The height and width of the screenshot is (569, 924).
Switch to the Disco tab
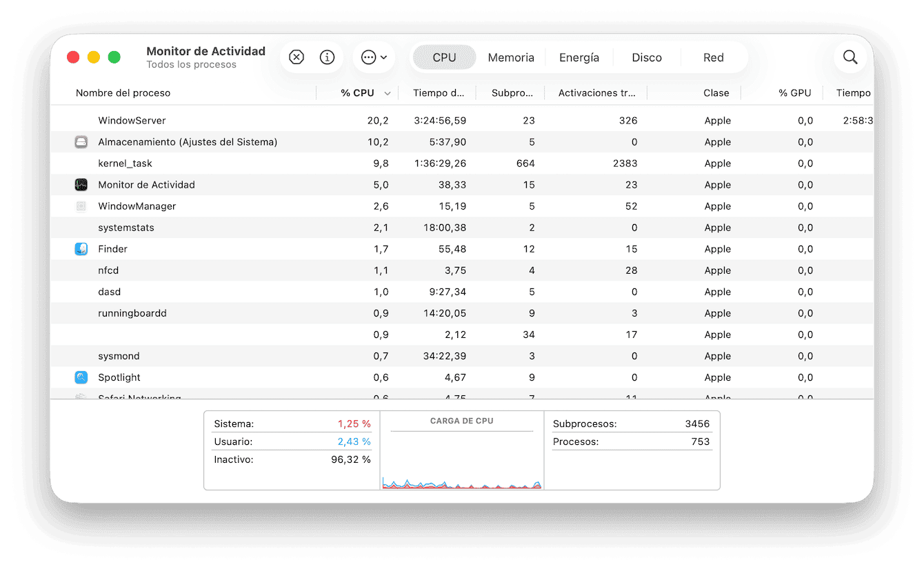(x=646, y=57)
